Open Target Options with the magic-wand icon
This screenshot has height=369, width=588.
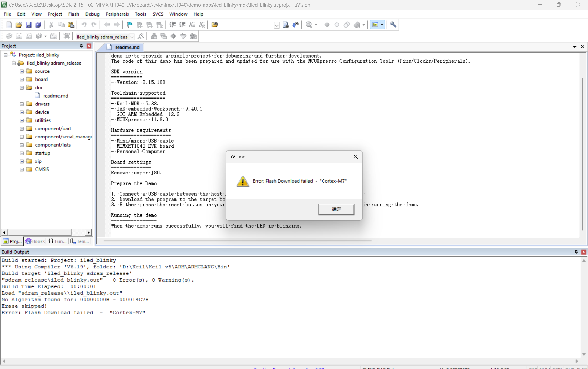click(141, 36)
